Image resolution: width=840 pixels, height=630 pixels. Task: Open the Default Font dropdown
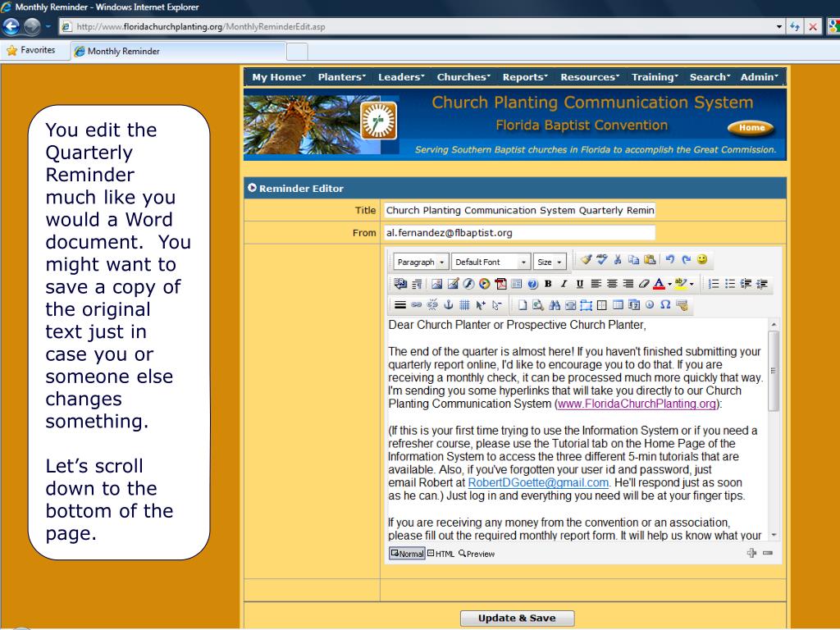pos(491,262)
